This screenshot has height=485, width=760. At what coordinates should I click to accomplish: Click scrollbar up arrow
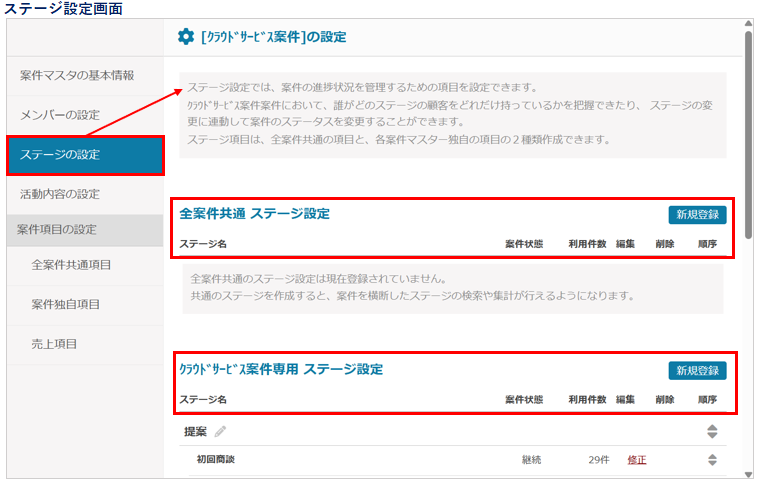pos(748,24)
